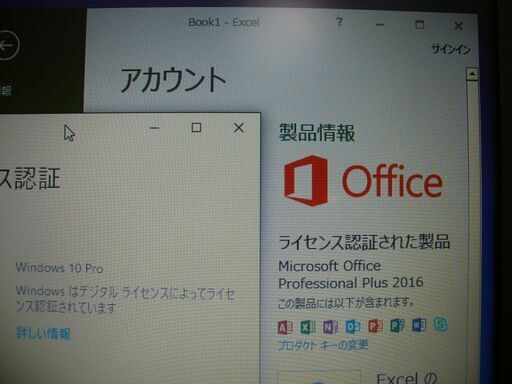Go back using the circular arrow
512x384 pixels.
(x=7, y=45)
